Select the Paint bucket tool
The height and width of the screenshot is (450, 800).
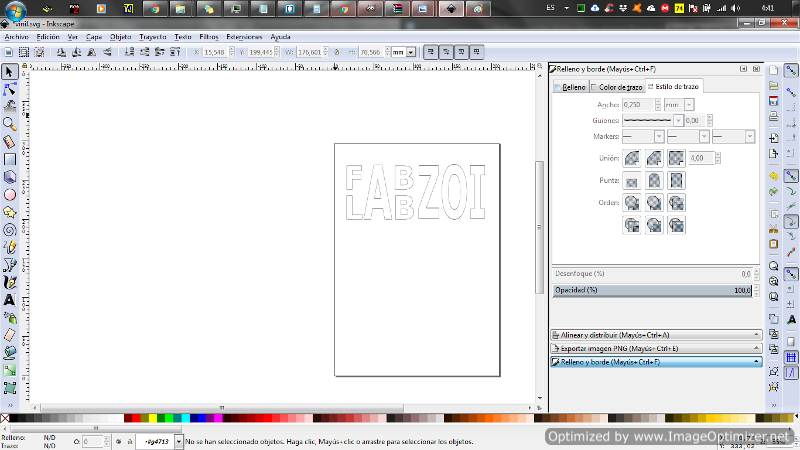pyautogui.click(x=9, y=353)
